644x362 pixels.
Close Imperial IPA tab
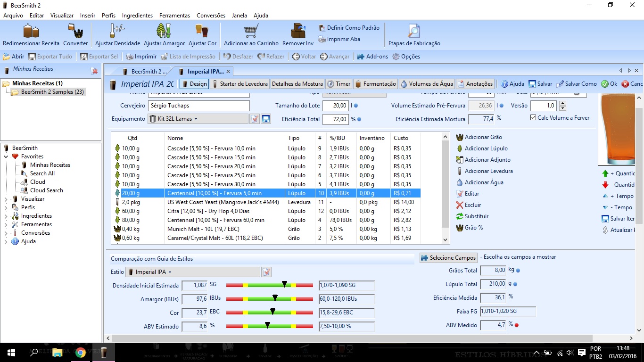[x=228, y=72]
